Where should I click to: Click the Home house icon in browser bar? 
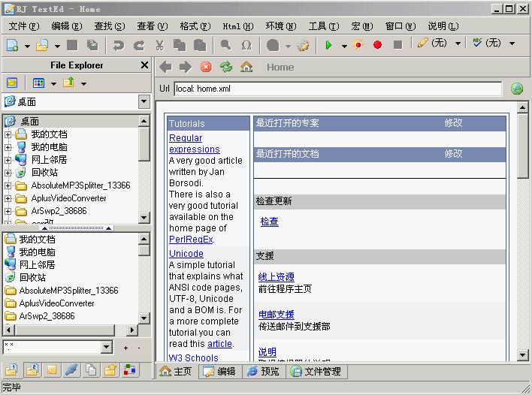click(246, 67)
